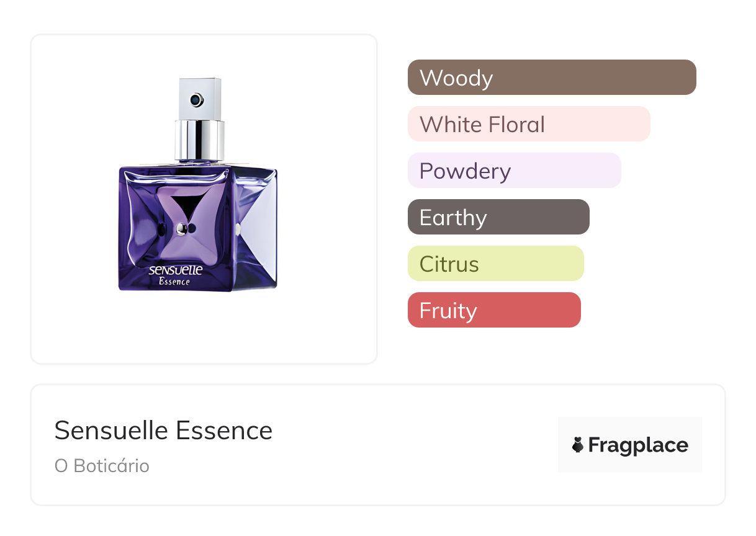Open the O Boticário brand link

(x=102, y=466)
